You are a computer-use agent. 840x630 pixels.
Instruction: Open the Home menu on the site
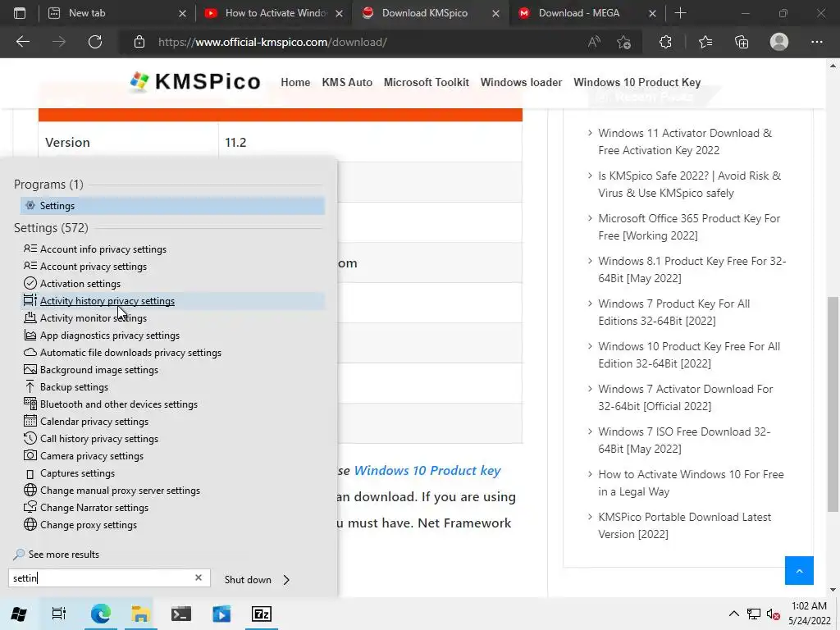point(295,83)
